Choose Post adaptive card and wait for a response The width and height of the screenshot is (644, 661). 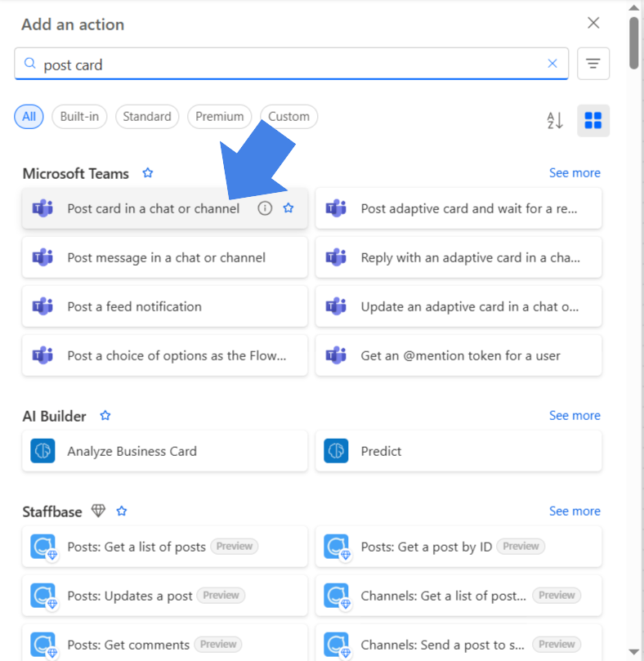coord(458,208)
